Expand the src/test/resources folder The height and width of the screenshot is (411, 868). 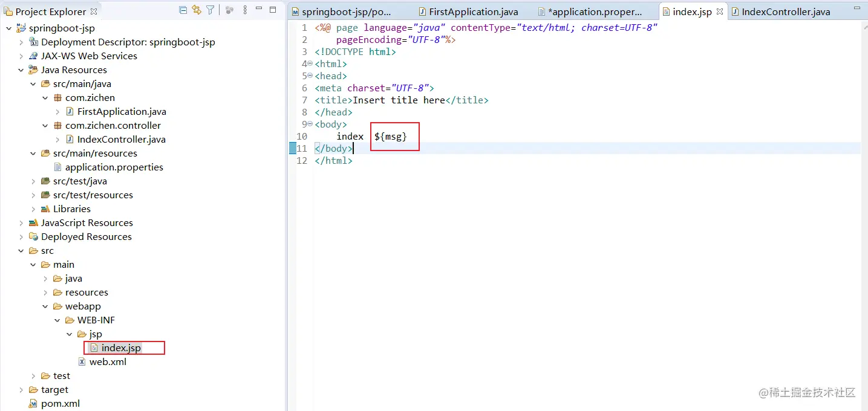point(33,195)
